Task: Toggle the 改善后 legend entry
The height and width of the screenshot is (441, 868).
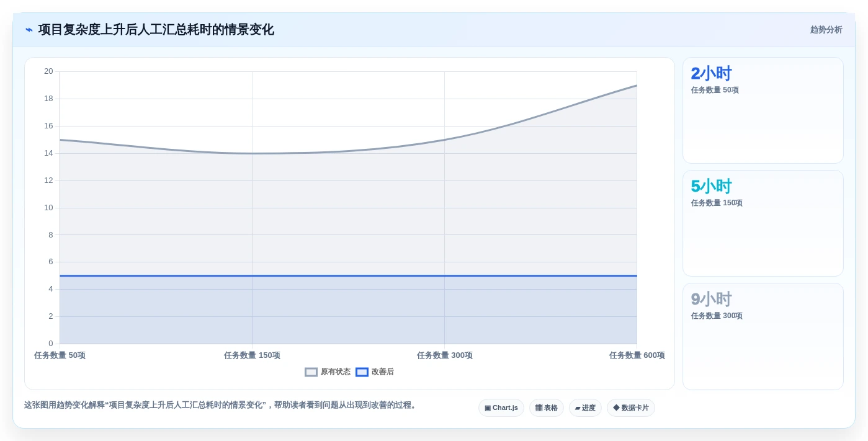Action: pos(375,372)
